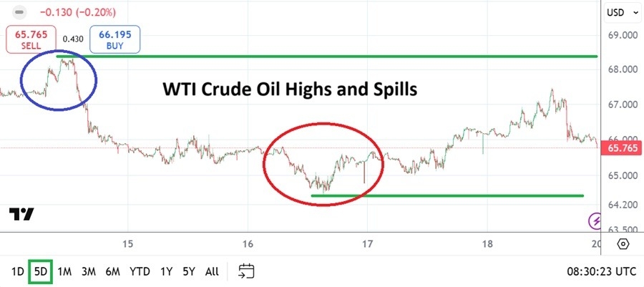Screen dimensions: 644x287
Task: Click the TradingView logo icon
Action: click(22, 214)
